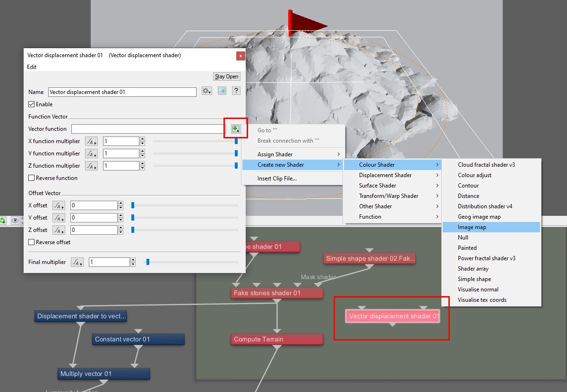Expand the Colour Shader submenu
This screenshot has height=392, width=567.
point(393,165)
